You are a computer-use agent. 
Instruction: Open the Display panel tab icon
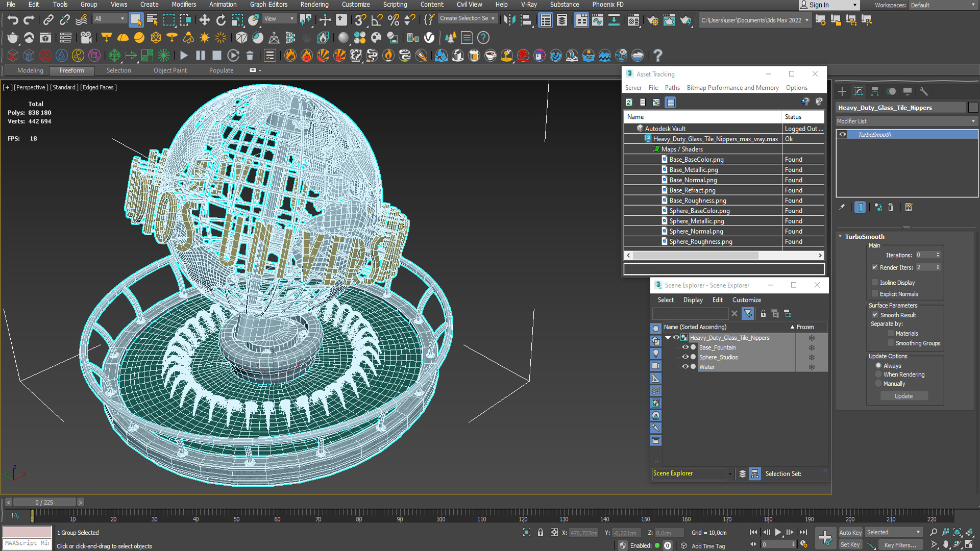[908, 91]
